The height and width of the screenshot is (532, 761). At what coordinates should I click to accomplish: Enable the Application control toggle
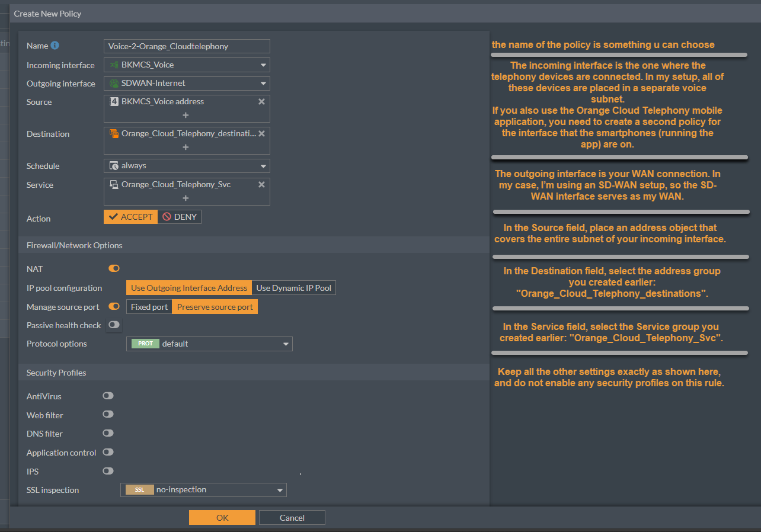point(108,452)
